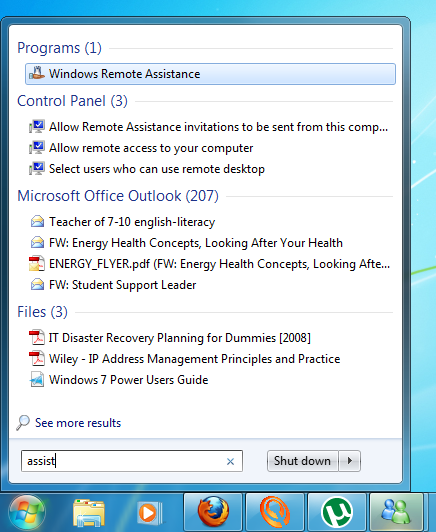This screenshot has width=436, height=532.
Task: Open IT Disaster Recovery Planning for Dummies file
Action: pos(179,338)
